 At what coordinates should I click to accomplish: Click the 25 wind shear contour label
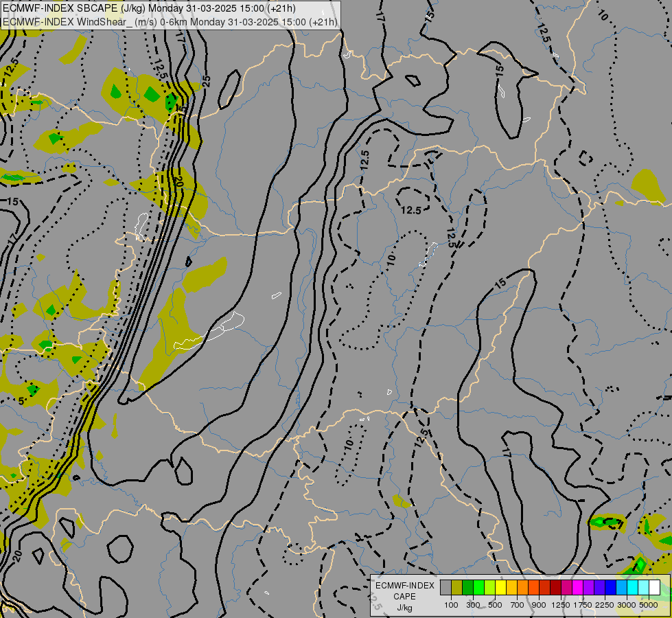point(207,81)
